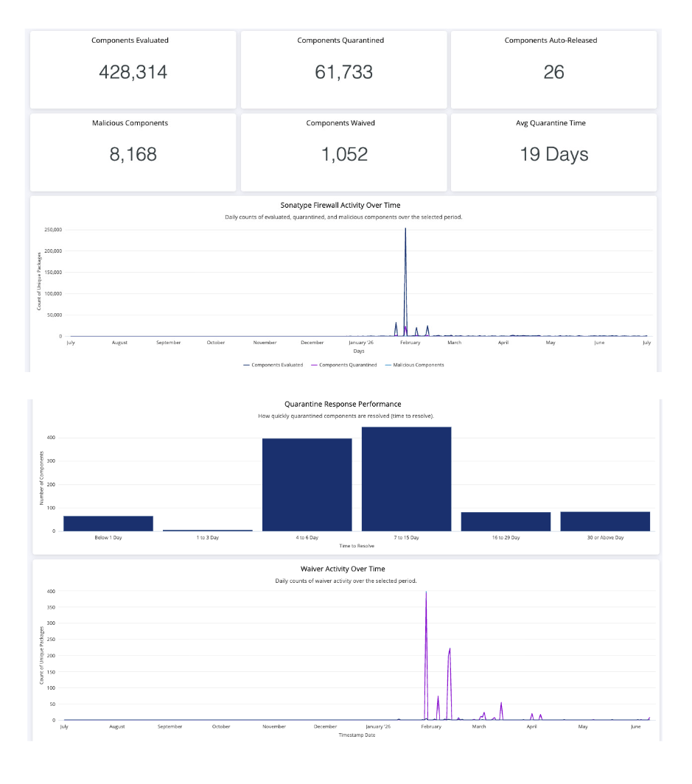The width and height of the screenshot is (692, 784).
Task: Click the 250,000 y-axis label
Action: [53, 230]
